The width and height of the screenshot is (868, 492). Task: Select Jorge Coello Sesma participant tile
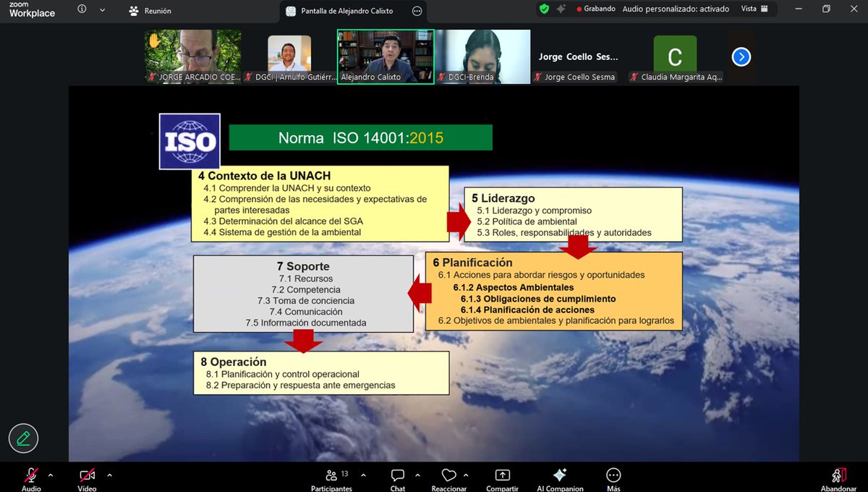pos(579,56)
